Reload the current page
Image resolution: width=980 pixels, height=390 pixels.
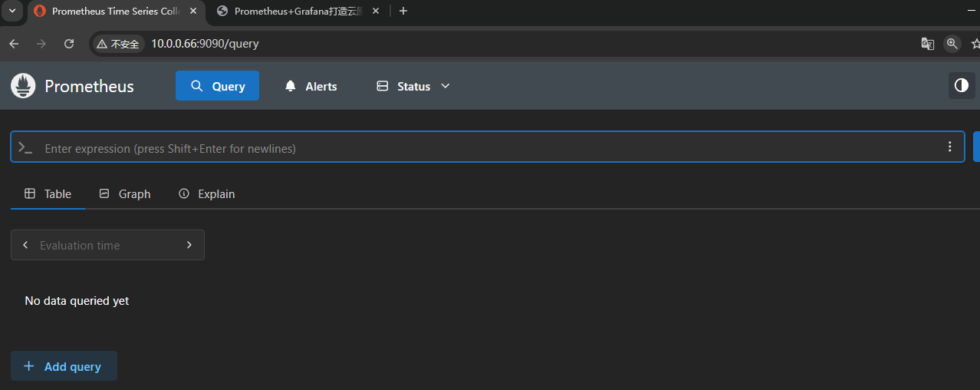click(69, 44)
